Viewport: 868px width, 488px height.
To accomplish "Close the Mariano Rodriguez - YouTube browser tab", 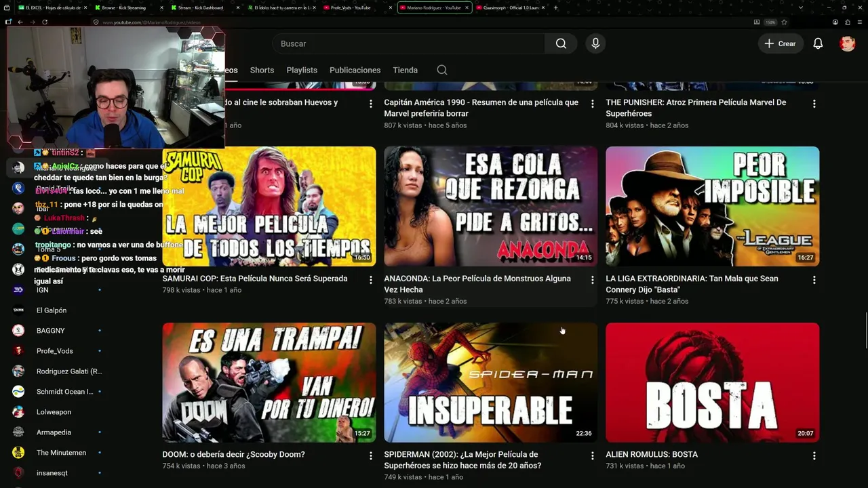I will point(467,7).
